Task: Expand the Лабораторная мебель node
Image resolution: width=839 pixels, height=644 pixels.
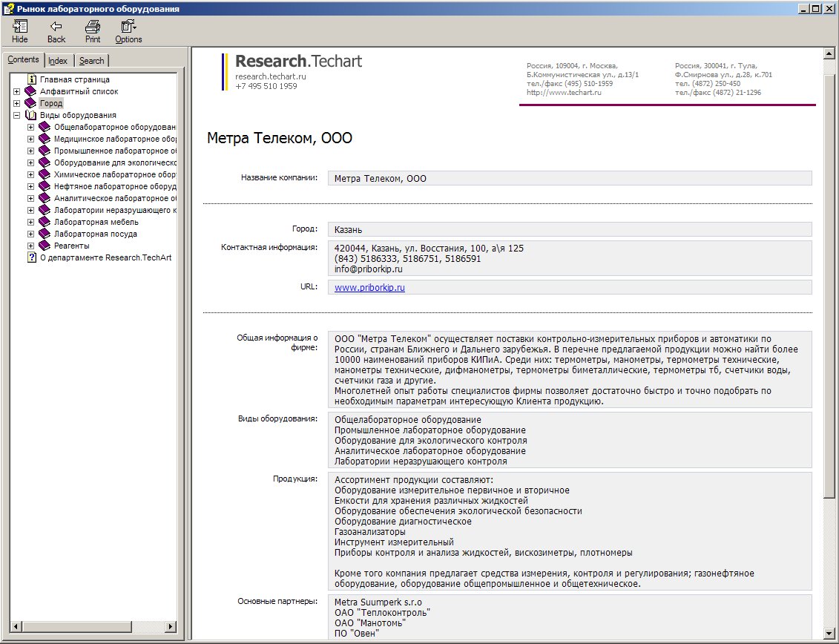Action: [x=30, y=222]
